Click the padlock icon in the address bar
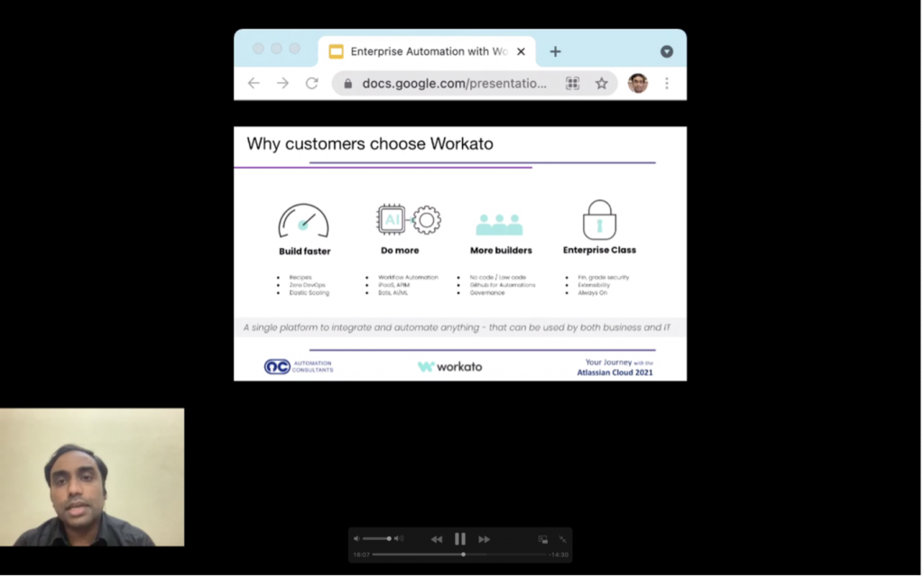924x578 pixels. (x=348, y=84)
